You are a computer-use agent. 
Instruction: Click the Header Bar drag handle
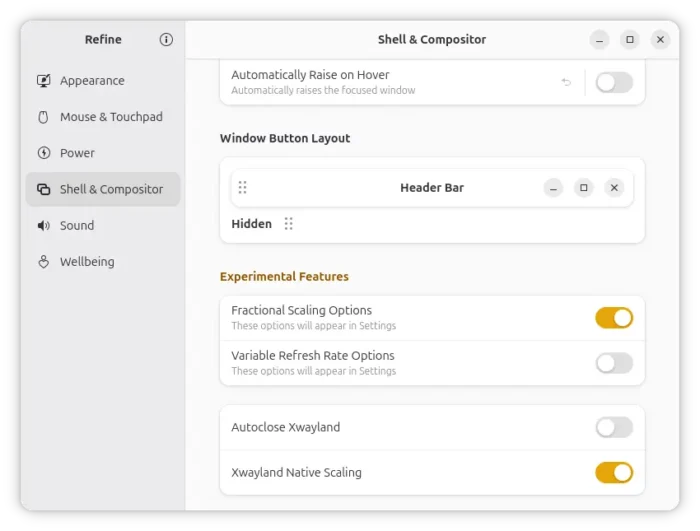243,188
